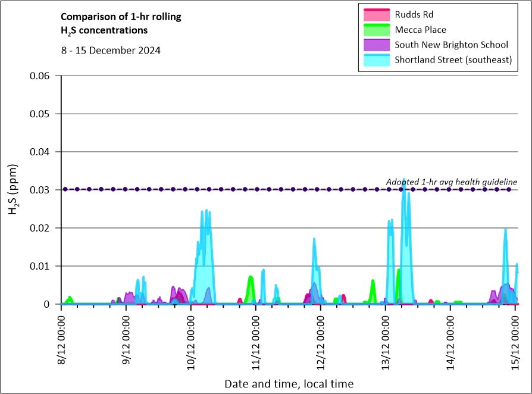Click the 0.06 y-axis tick label
The image size is (532, 394).
pos(41,76)
